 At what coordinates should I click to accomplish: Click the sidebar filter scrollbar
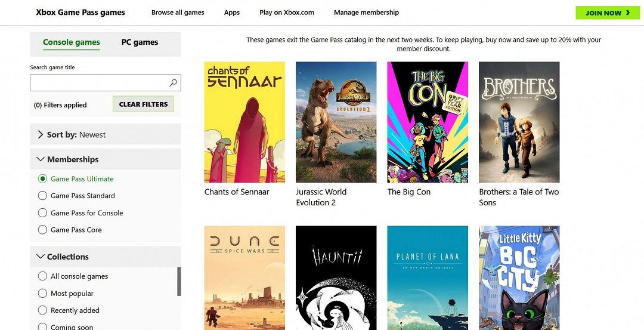[x=179, y=281]
